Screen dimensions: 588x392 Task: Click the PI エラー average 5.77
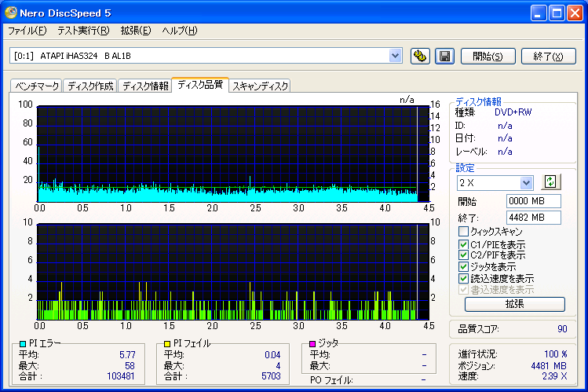(x=127, y=354)
